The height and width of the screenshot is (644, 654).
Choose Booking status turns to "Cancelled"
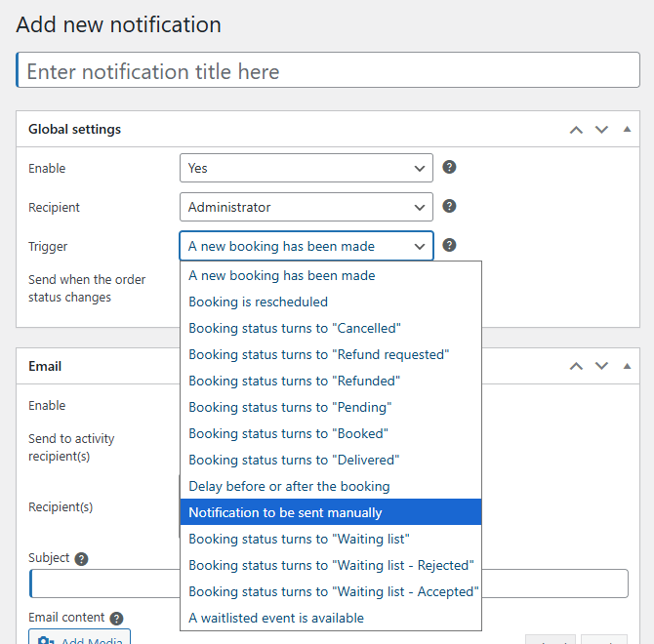point(331,328)
